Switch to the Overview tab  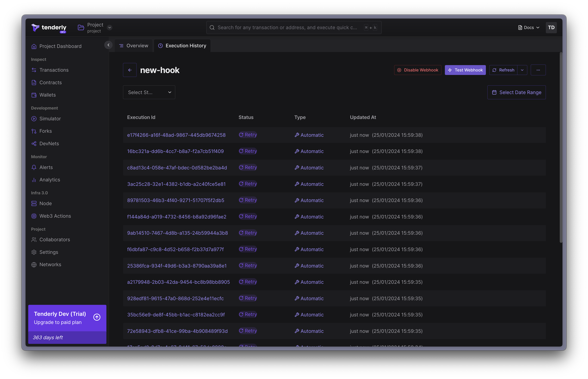coord(134,46)
